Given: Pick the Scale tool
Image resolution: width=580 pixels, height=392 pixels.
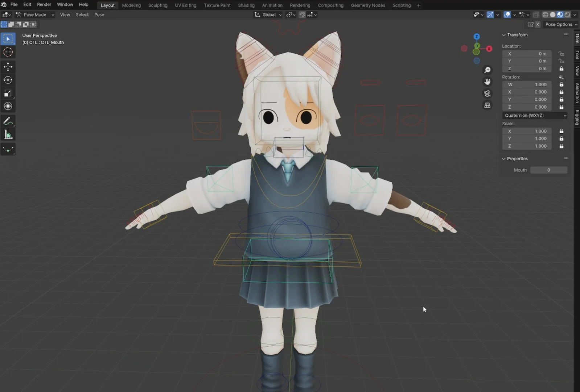Looking at the screenshot, I should coord(8,93).
